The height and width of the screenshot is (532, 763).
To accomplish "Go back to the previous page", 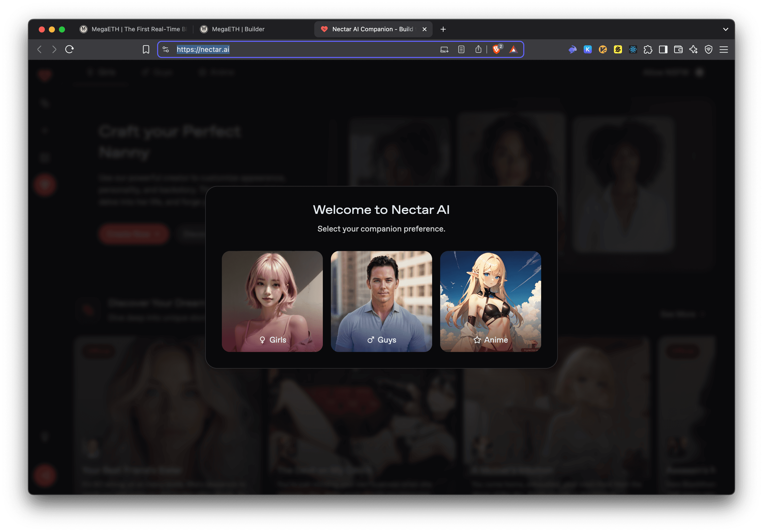I will pyautogui.click(x=40, y=50).
